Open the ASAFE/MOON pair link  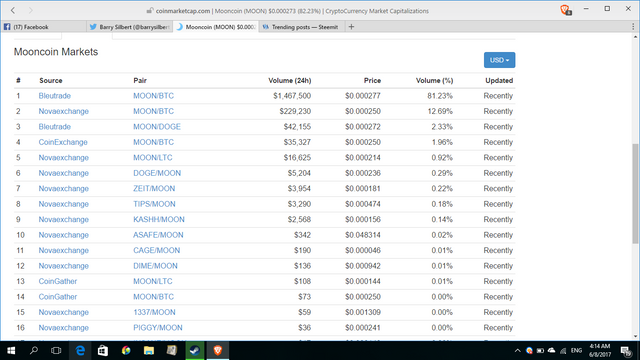[158, 235]
